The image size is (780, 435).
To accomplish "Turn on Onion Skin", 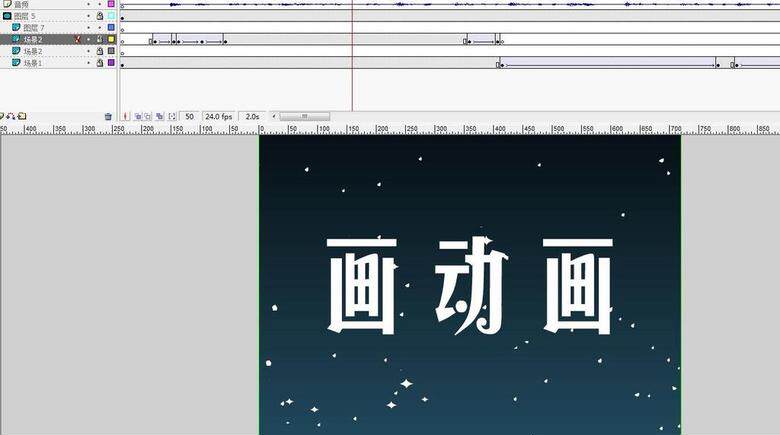I will pos(138,116).
